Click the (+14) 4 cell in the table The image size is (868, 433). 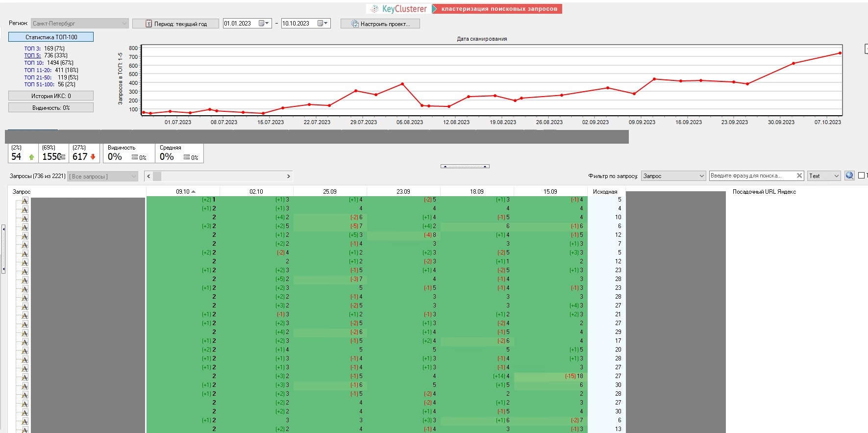477,376
